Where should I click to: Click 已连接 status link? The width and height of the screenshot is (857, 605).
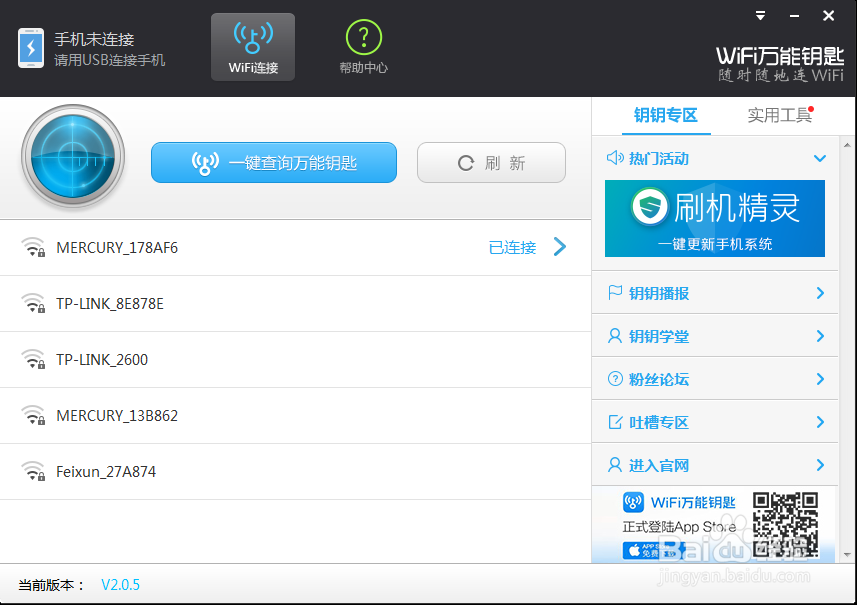pos(512,248)
